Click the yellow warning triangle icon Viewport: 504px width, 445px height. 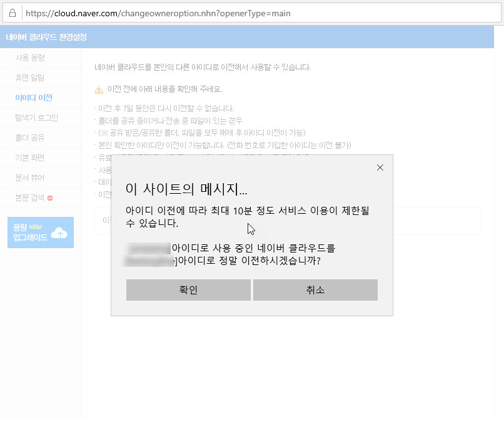99,89
